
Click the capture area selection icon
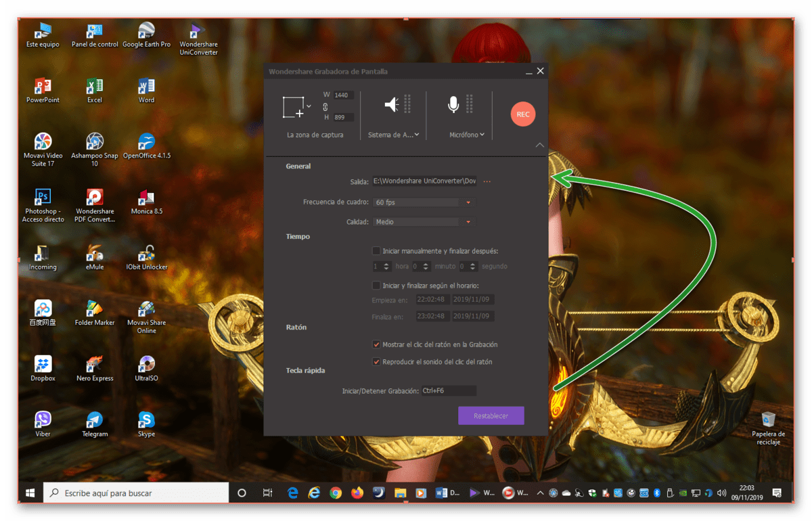click(x=293, y=107)
